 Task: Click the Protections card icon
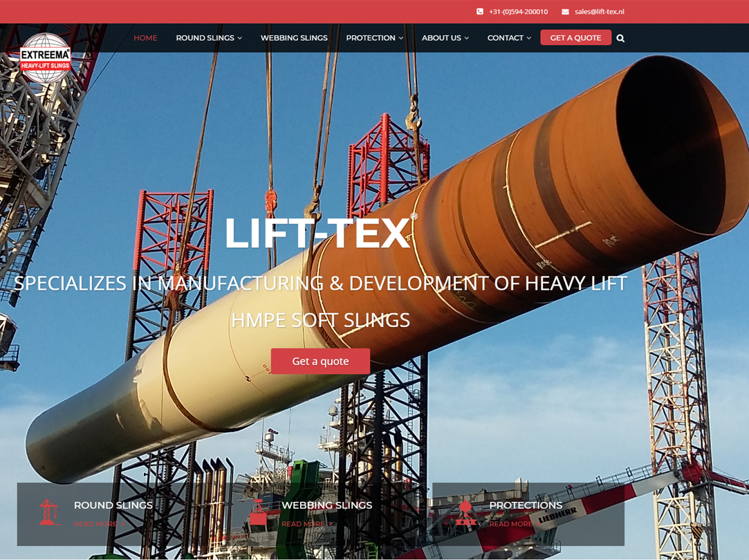point(465,513)
